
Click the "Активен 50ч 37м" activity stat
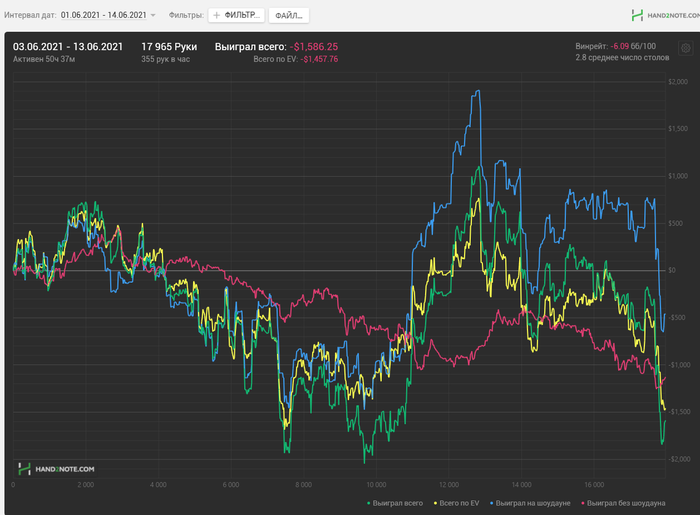point(48,60)
